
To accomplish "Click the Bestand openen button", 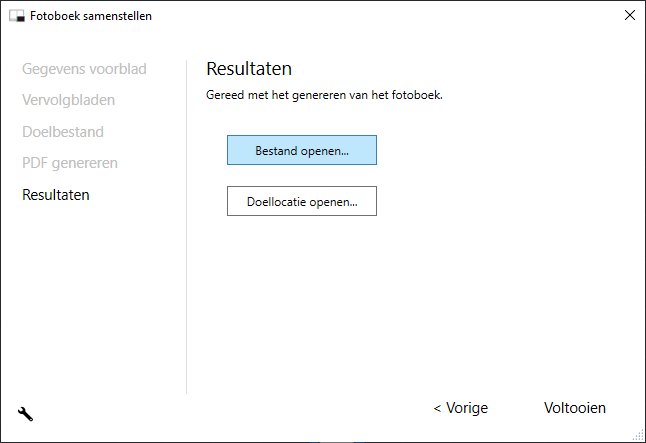I will click(x=302, y=150).
